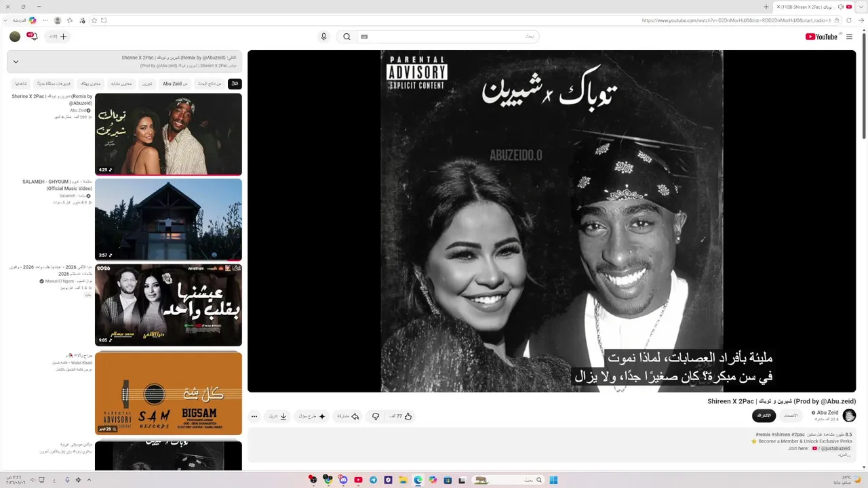Open SALAMEH - GHYOUM video title link
Image resolution: width=868 pixels, height=488 pixels.
pos(57,185)
